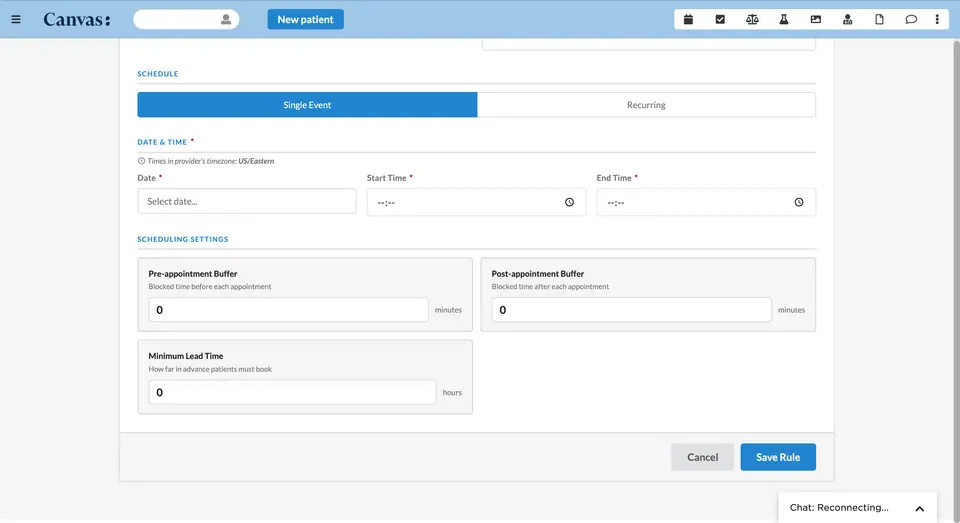Click clock icon in End Time field
The image size is (960, 523).
[799, 202]
